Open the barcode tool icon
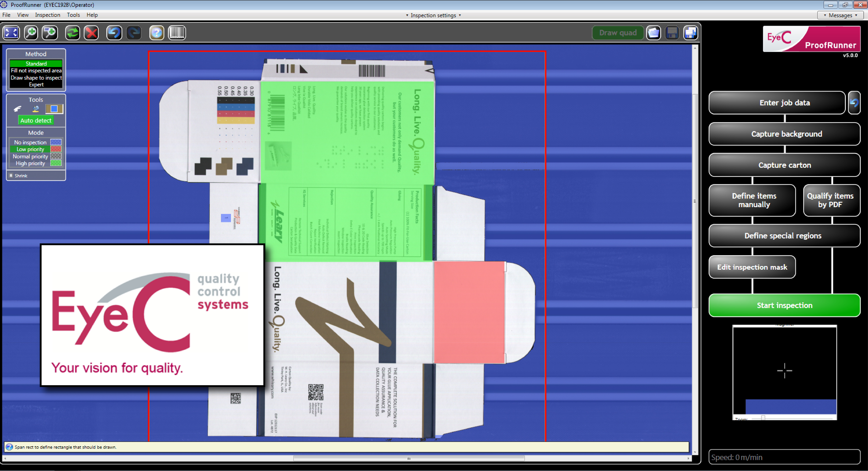The image size is (868, 471). (x=177, y=33)
